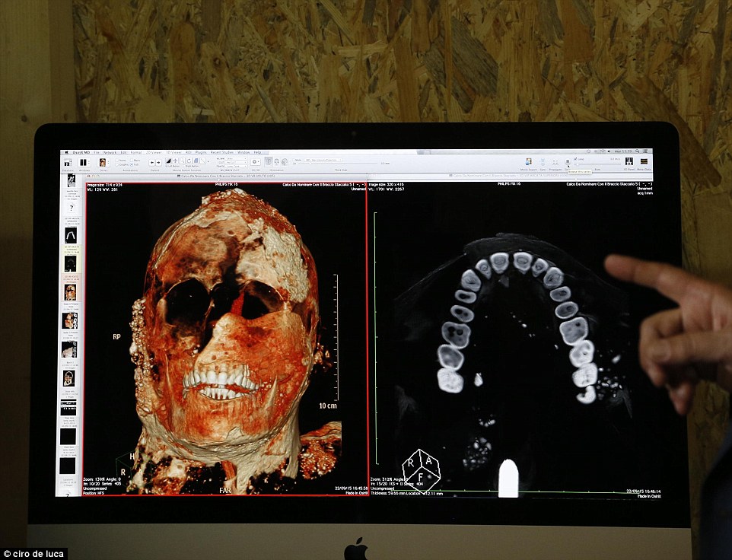
Task: Open the 3D Panel icon
Action: pos(629,161)
